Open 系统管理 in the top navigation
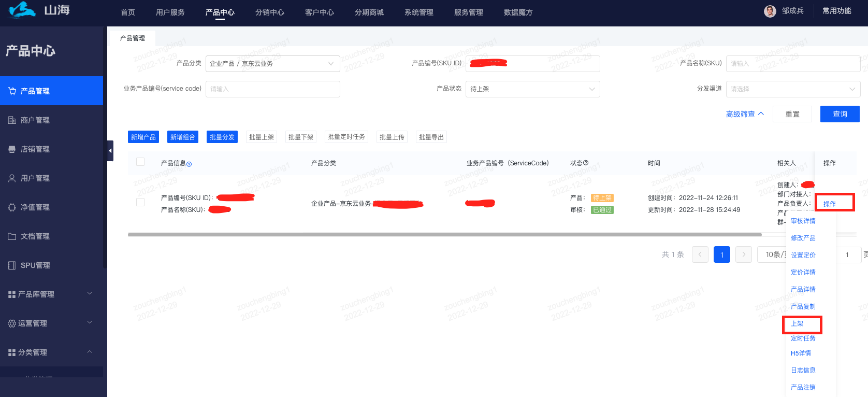The width and height of the screenshot is (868, 397). point(419,12)
